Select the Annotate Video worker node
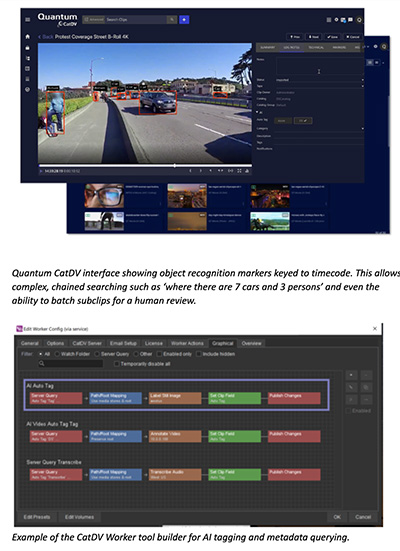 point(175,436)
